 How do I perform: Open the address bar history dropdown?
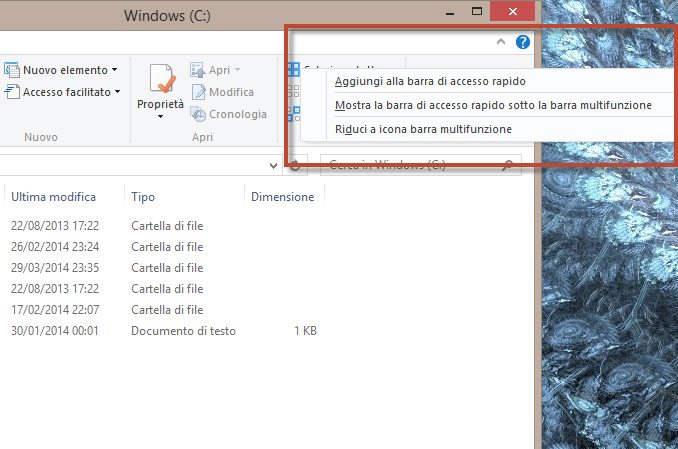pos(274,164)
